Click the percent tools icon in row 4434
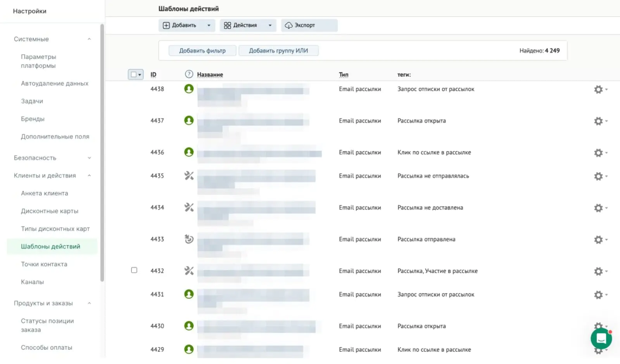This screenshot has height=364, width=620. 189,207
